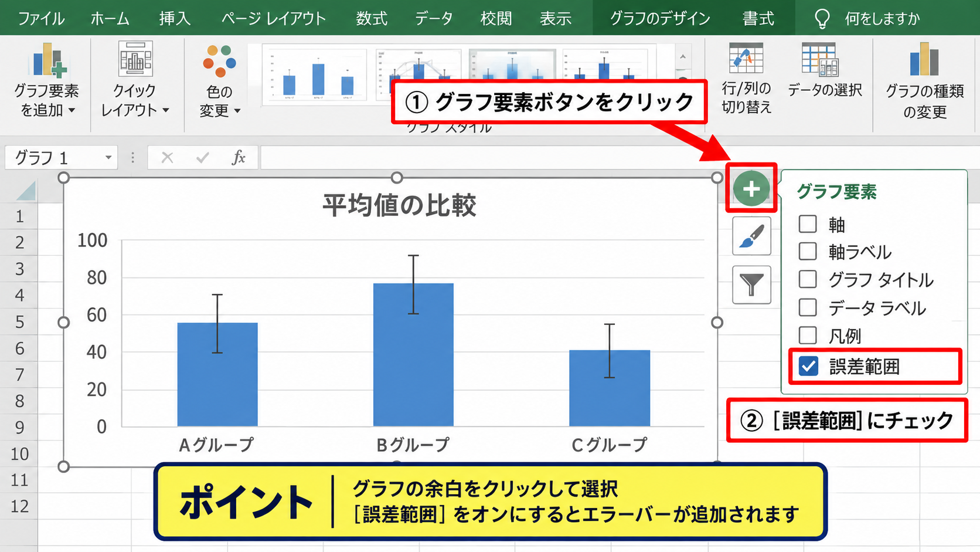The height and width of the screenshot is (552, 980).
Task: Open the chart styles paintbrush button
Action: 751,236
